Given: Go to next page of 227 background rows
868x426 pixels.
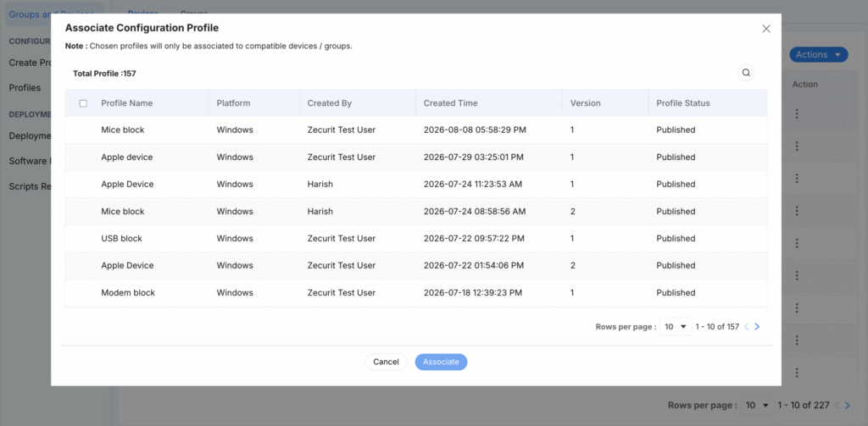Looking at the screenshot, I should (847, 406).
